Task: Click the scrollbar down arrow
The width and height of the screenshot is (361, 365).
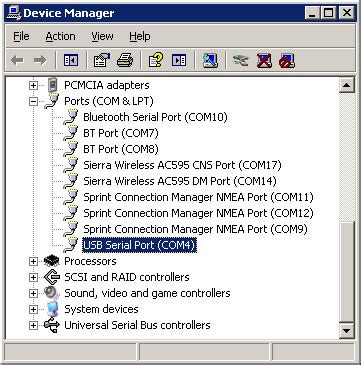Action: pos(347,330)
